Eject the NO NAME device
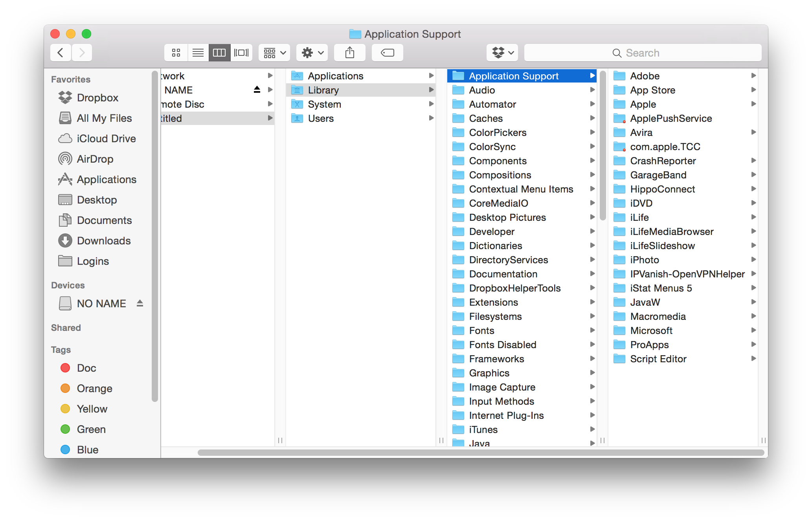812x521 pixels. (x=140, y=303)
